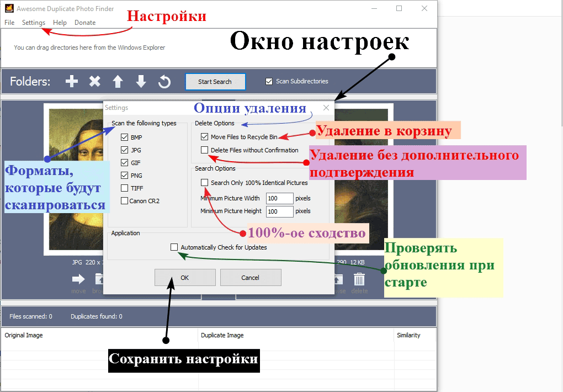Click the delete trash icon under right image
This screenshot has width=563, height=392.
[359, 279]
